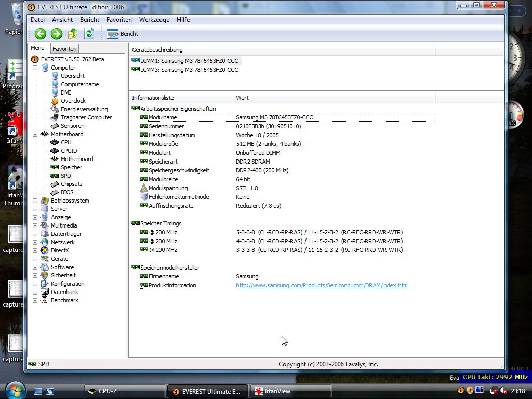532x399 pixels.
Task: Open the Bericht menu in menu bar
Action: click(89, 20)
